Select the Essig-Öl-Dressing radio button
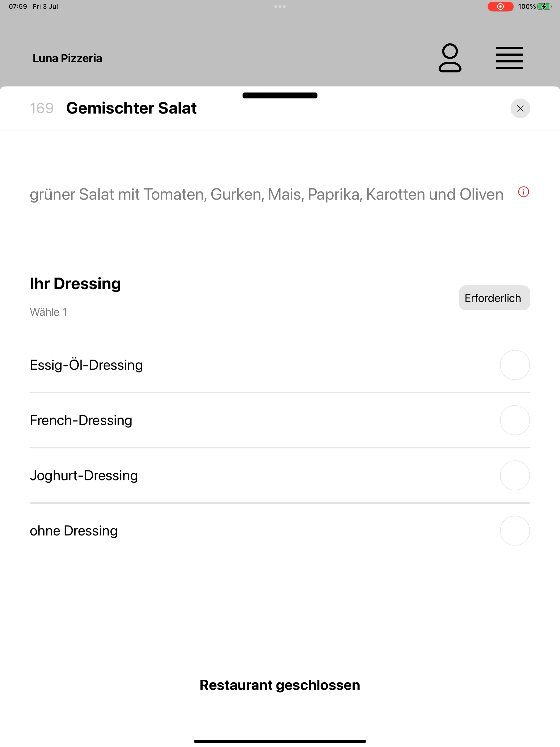The height and width of the screenshot is (747, 560). (515, 365)
